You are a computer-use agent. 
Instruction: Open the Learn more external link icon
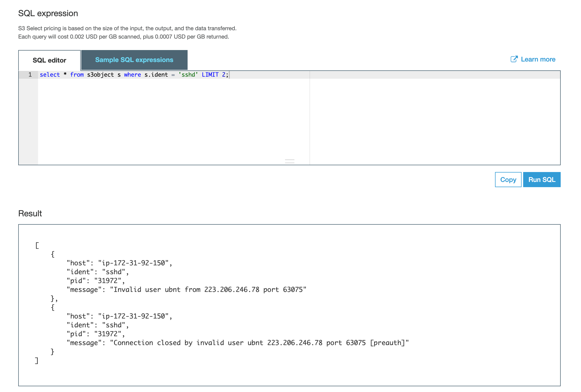(x=514, y=59)
